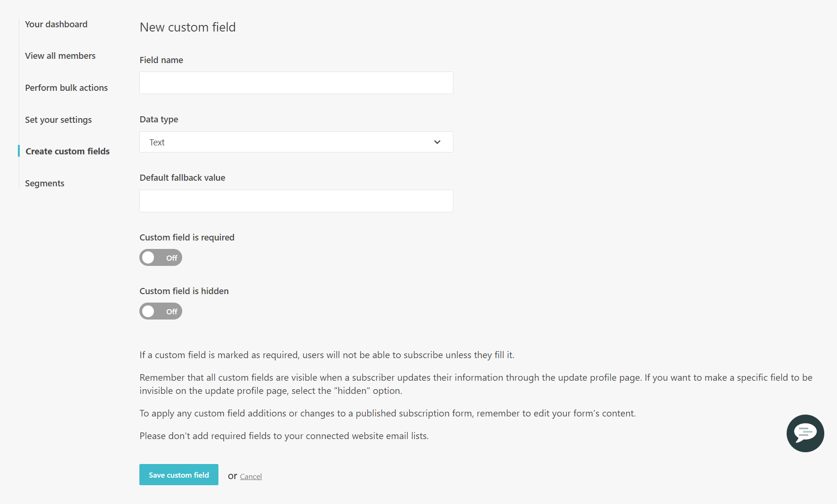Select 'Create custom fields' navigation item
837x504 pixels.
67,151
